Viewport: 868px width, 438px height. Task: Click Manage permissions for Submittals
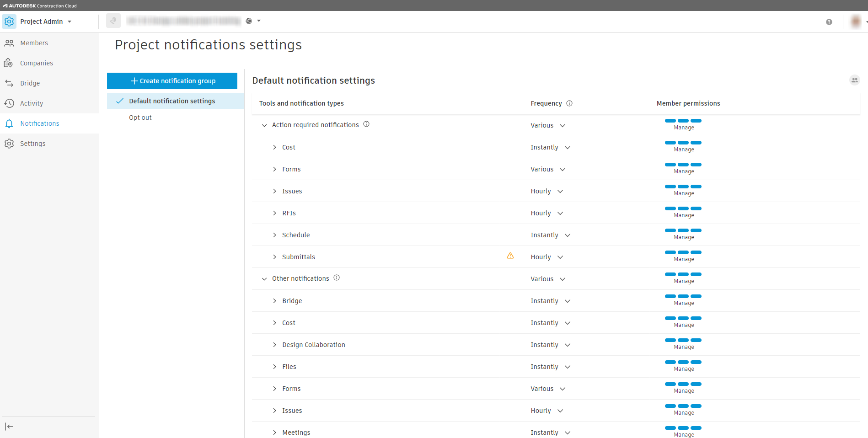684,259
